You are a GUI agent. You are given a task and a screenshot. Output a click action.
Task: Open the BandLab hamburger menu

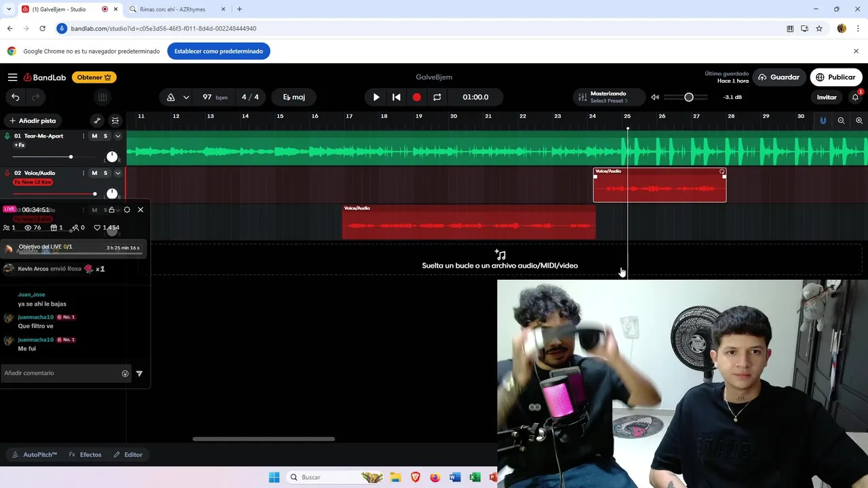12,77
